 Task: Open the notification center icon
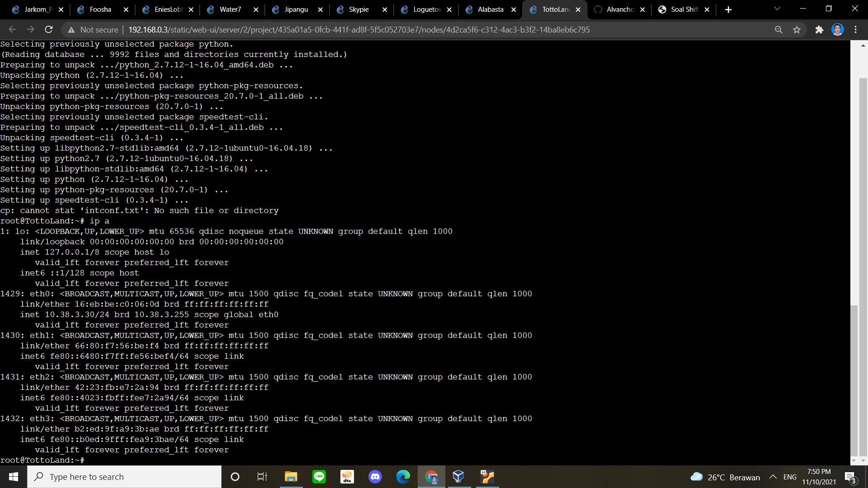pos(850,477)
